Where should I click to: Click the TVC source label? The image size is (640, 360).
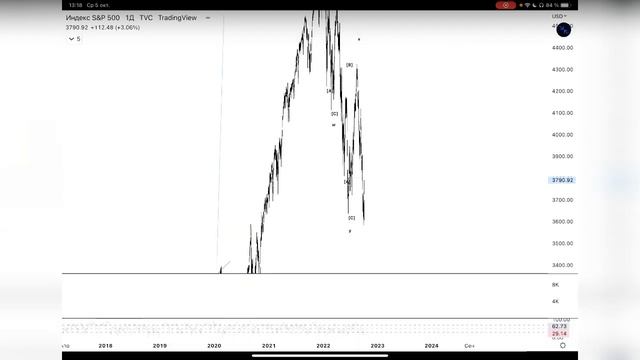pos(146,18)
